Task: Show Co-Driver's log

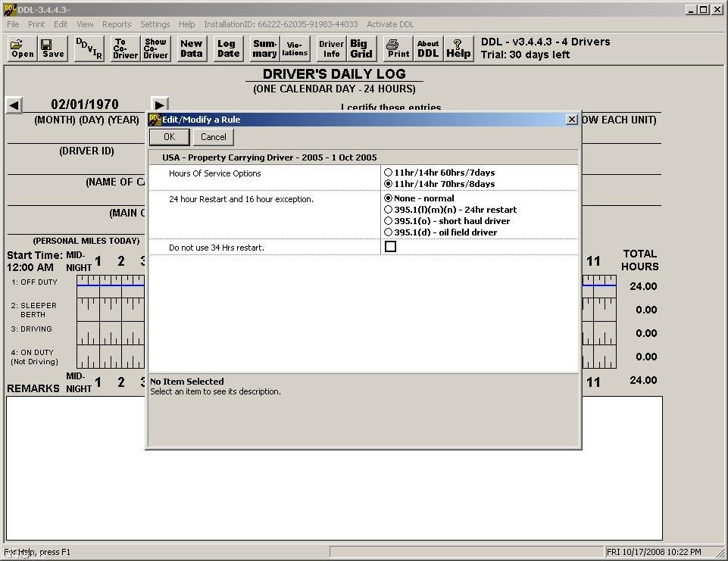Action: click(x=155, y=48)
